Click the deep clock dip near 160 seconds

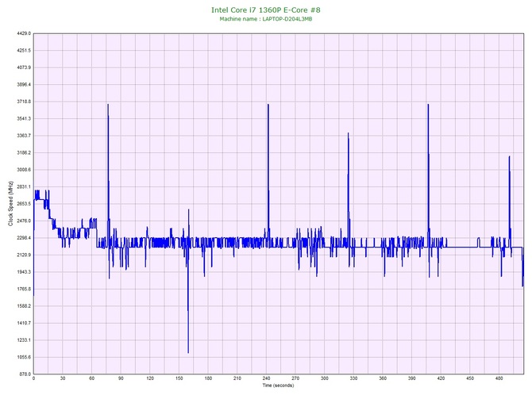pos(188,352)
